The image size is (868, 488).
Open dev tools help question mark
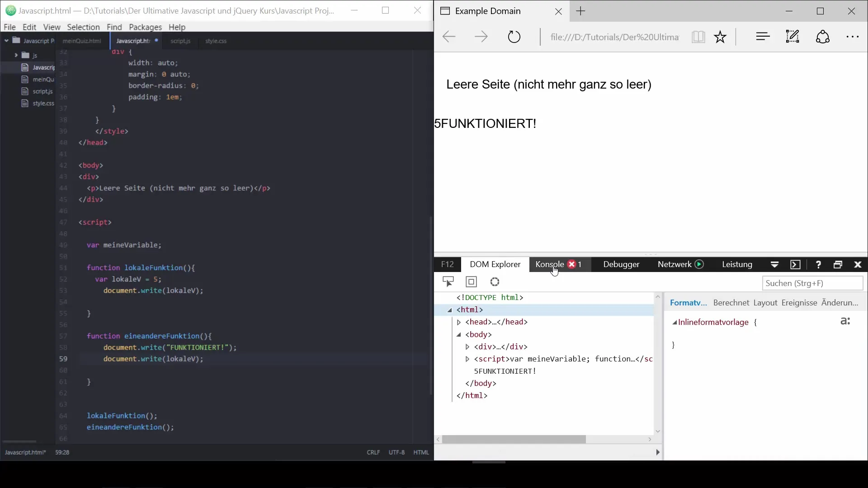coord(818,265)
